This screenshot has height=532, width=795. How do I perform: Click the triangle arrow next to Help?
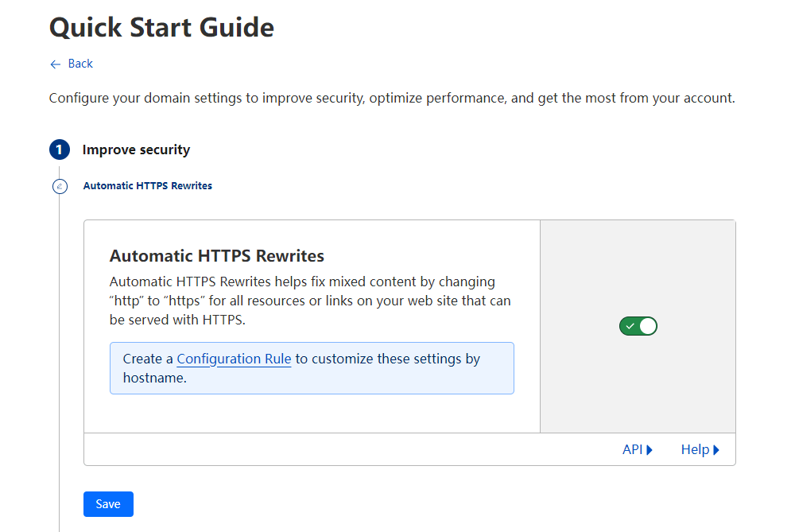[x=716, y=450]
